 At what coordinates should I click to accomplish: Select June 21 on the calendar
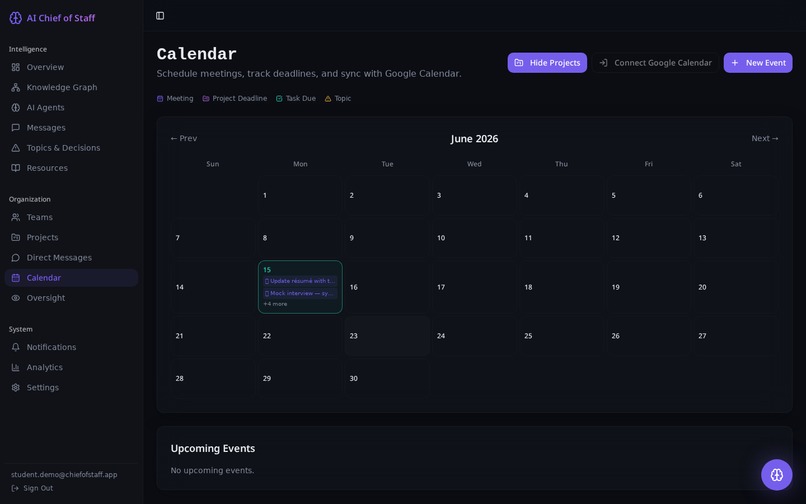click(x=213, y=336)
